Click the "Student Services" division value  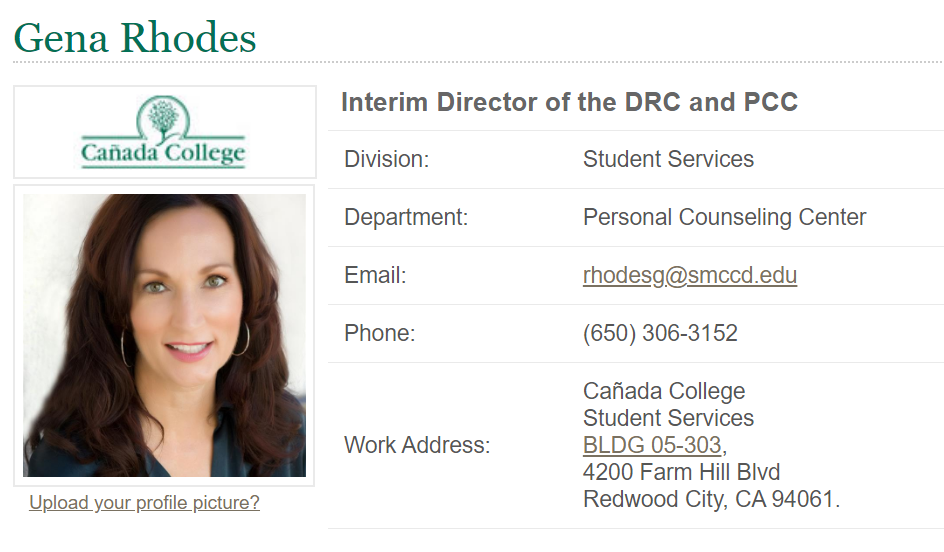click(668, 159)
